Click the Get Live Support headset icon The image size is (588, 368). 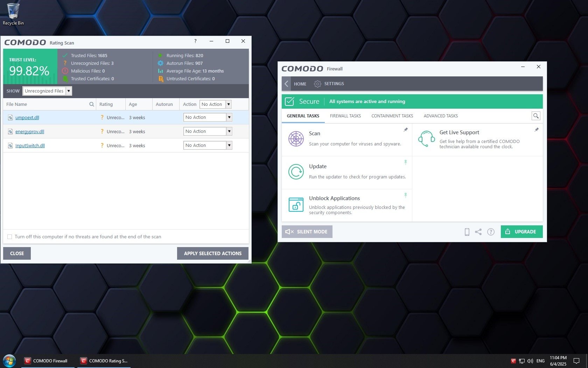[x=426, y=139]
